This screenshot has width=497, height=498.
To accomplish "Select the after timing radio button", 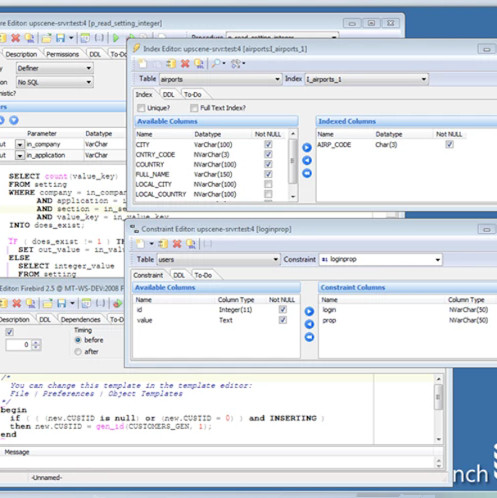I will (78, 352).
